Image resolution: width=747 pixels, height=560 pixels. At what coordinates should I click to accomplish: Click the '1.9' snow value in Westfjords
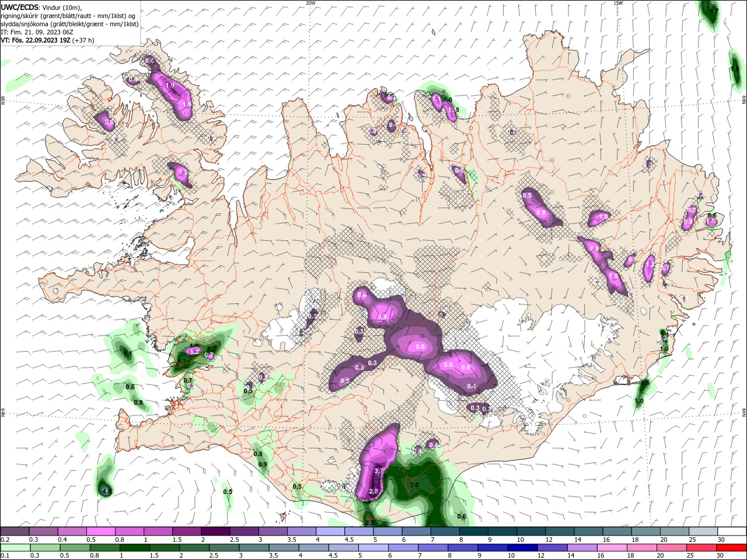pos(170,85)
